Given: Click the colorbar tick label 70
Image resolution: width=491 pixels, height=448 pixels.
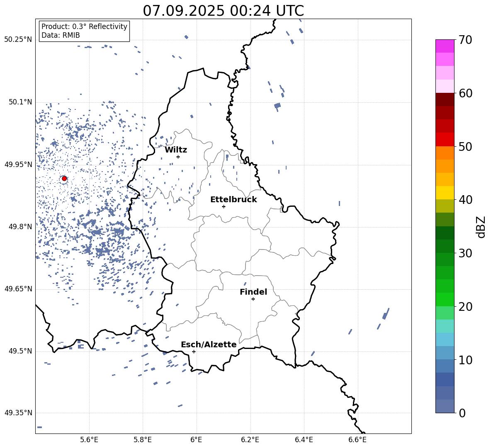Looking at the screenshot, I should click(x=465, y=40).
